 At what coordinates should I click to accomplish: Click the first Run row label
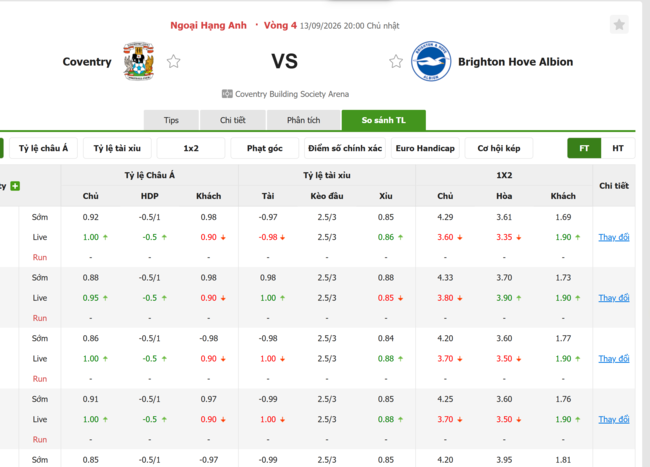tap(40, 257)
